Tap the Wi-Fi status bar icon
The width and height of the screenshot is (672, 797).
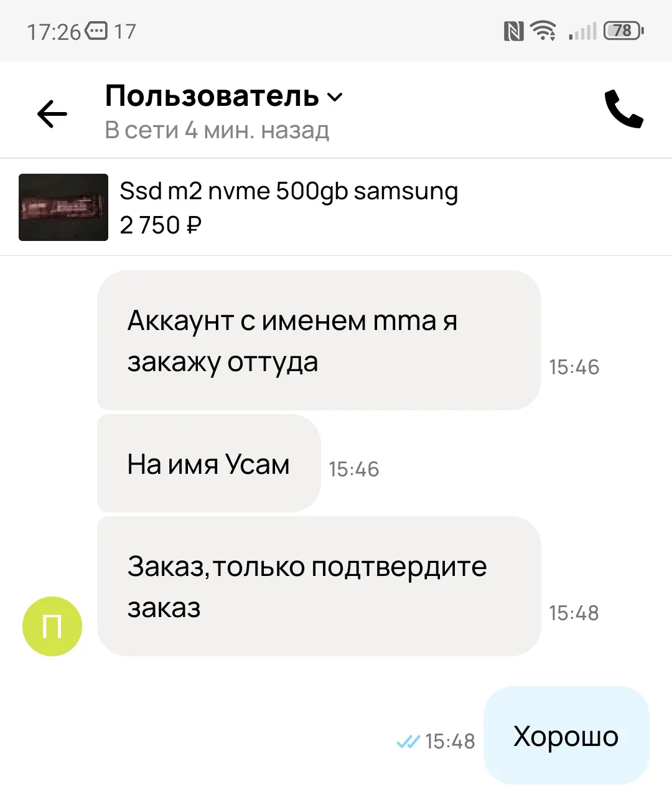pos(543,31)
